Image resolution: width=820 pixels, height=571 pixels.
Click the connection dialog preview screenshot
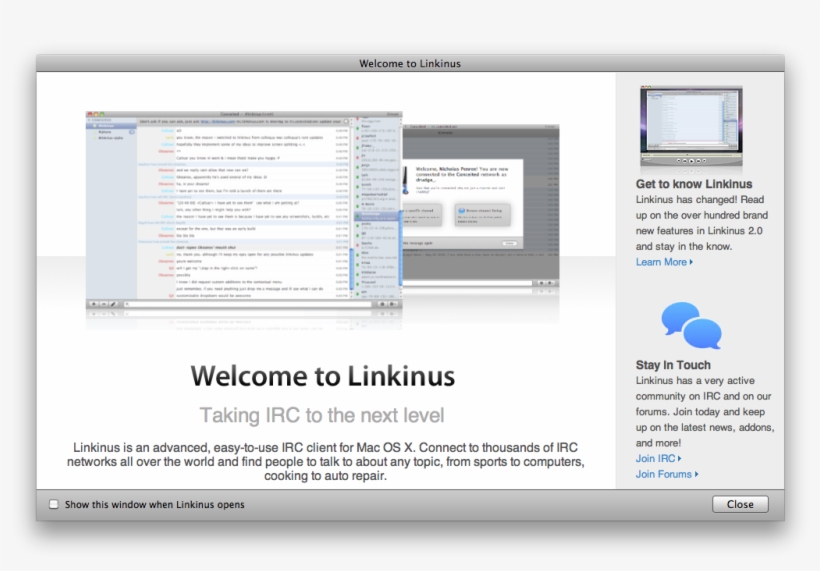tap(481, 207)
